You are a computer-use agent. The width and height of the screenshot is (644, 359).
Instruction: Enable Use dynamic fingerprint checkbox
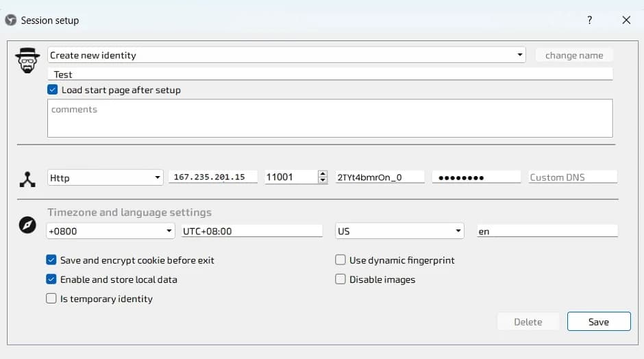340,260
